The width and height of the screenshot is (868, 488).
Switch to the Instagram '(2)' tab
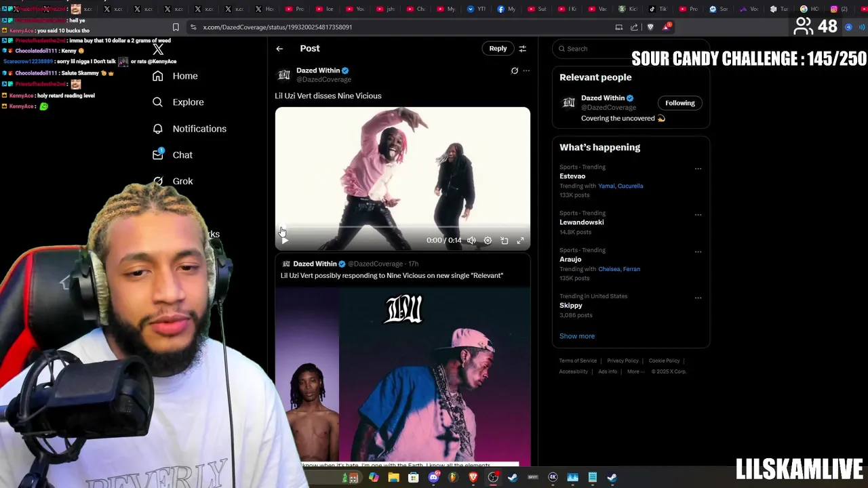(840, 9)
